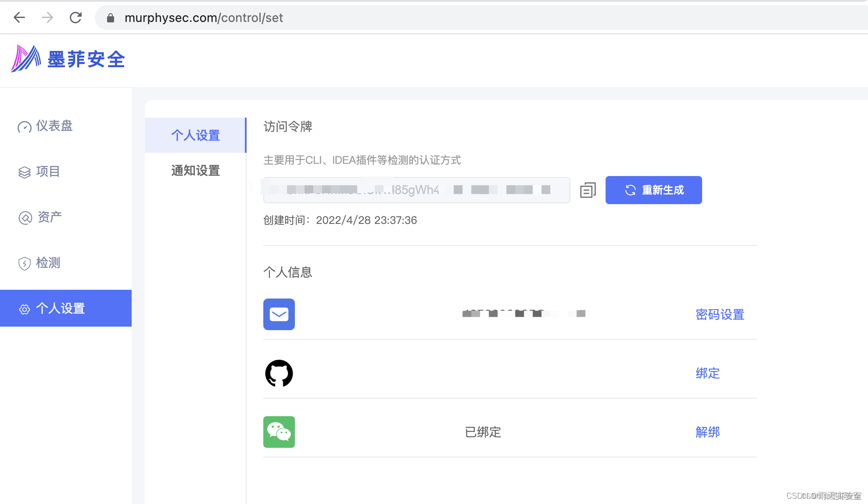This screenshot has height=504, width=868.
Task: Go back with the browser back arrow
Action: pyautogui.click(x=19, y=18)
